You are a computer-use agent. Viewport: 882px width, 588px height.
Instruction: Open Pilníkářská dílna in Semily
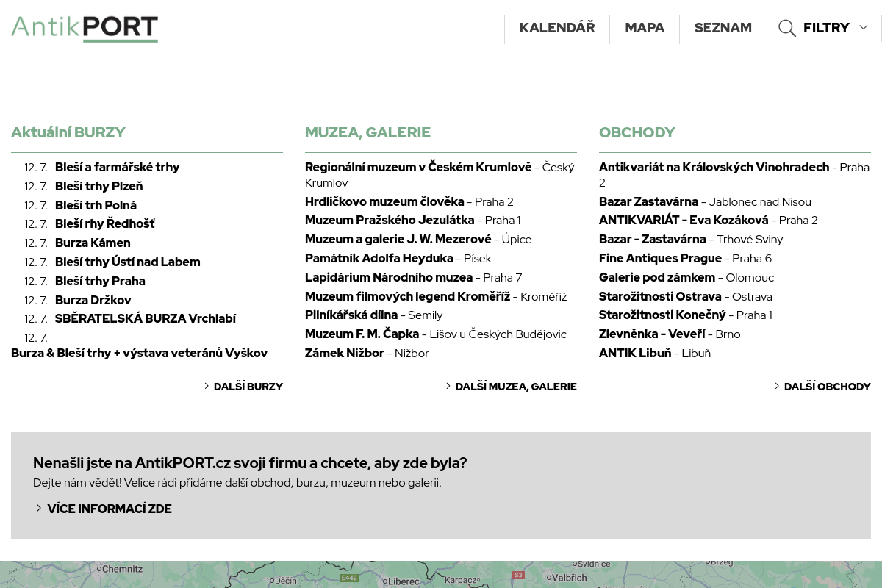(351, 315)
